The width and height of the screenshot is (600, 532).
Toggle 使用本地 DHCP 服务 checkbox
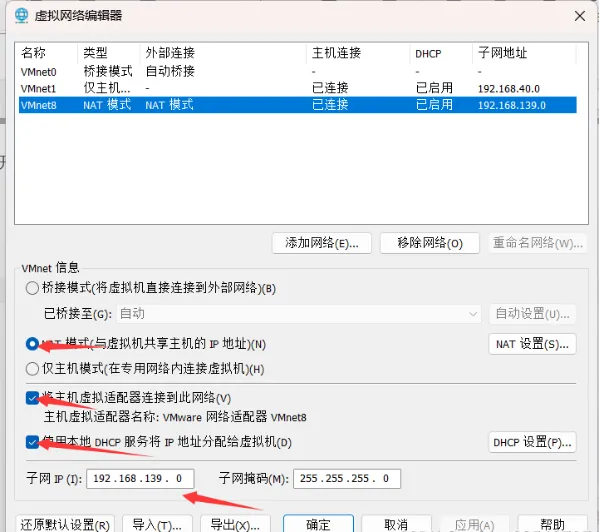pos(32,442)
